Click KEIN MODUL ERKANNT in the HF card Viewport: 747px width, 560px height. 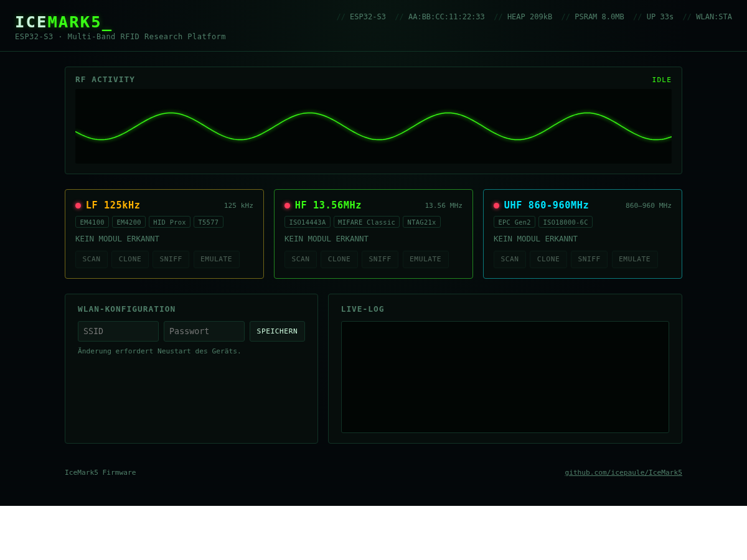tap(326, 239)
